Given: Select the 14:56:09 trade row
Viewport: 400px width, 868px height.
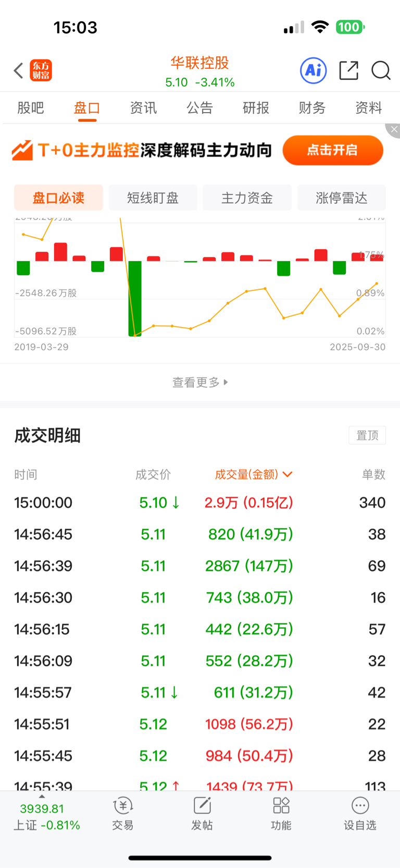Looking at the screenshot, I should click(200, 661).
